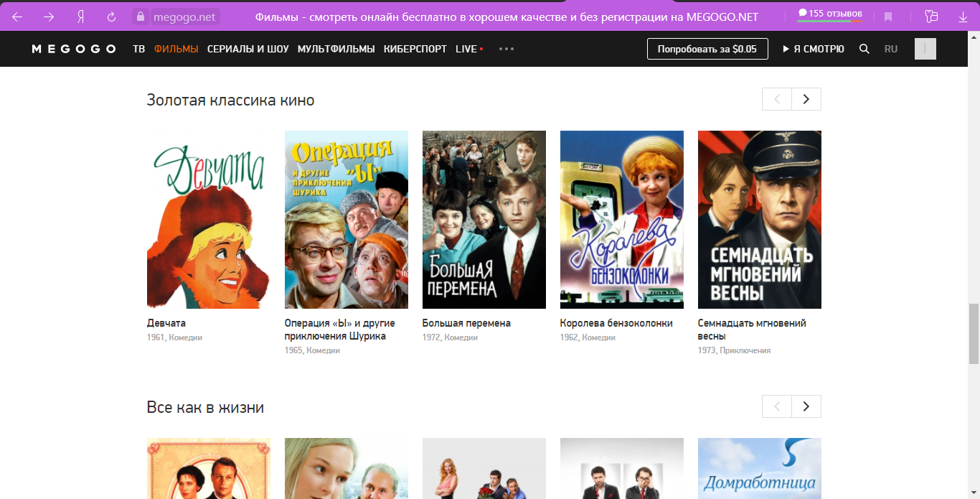The image size is (980, 499).
Task: Select the ФИЛЬМЫ menu item
Action: [x=176, y=49]
